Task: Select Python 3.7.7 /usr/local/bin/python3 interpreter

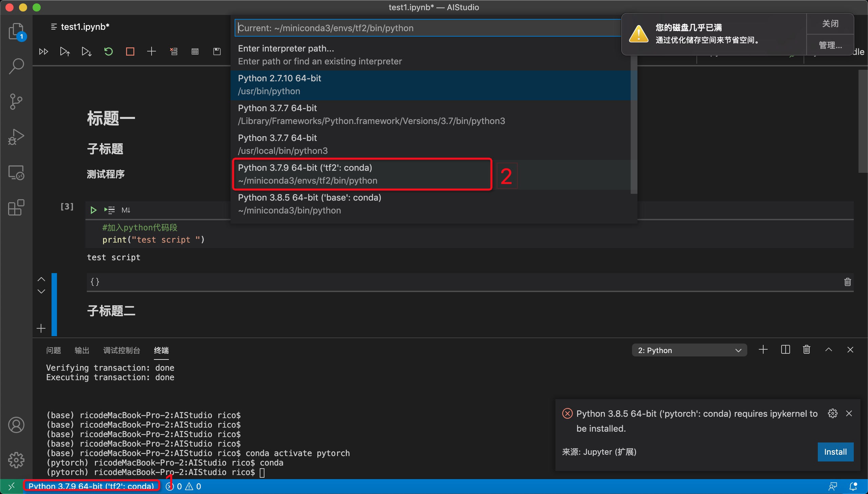Action: click(x=430, y=145)
